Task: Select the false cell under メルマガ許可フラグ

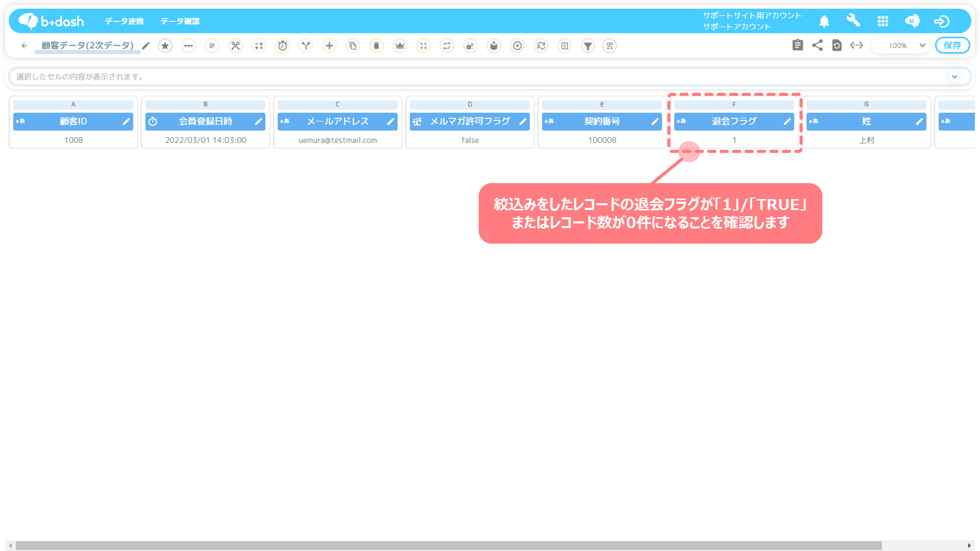Action: (x=470, y=140)
